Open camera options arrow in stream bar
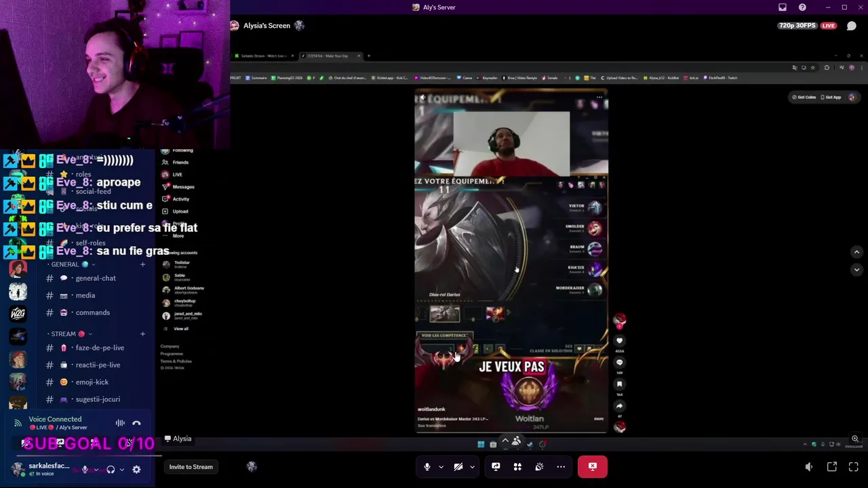Viewport: 868px width, 488px height. (x=472, y=467)
